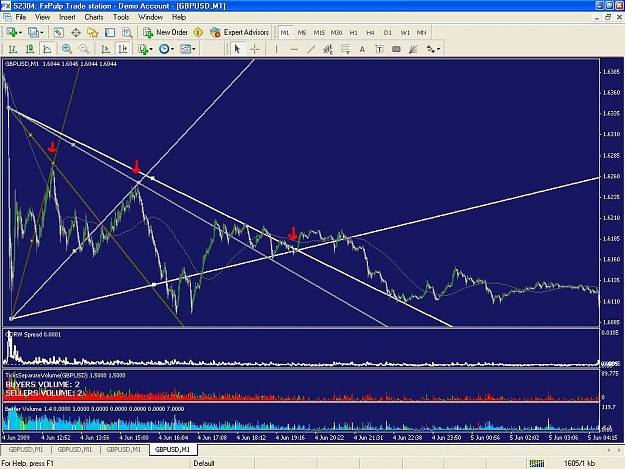The width and height of the screenshot is (625, 469).
Task: Toggle chart Auto Scroll icon
Action: pyautogui.click(x=106, y=49)
